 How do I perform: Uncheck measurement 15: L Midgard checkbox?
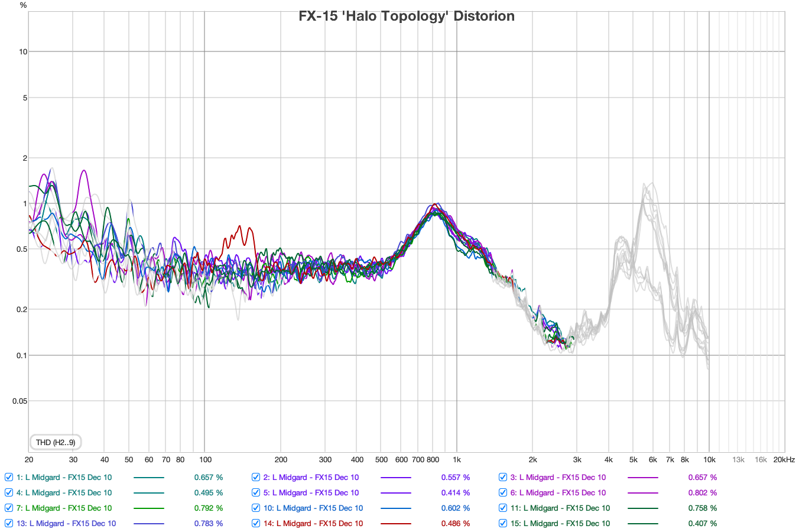coord(503,523)
